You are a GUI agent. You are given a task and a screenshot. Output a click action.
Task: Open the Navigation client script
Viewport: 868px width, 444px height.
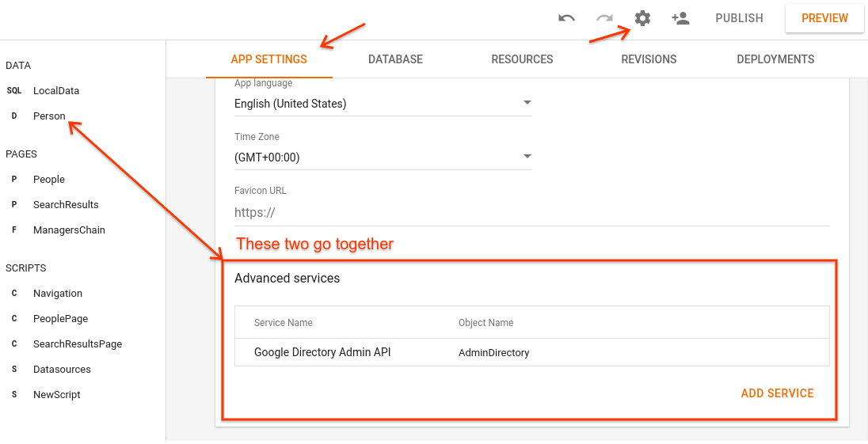point(58,294)
